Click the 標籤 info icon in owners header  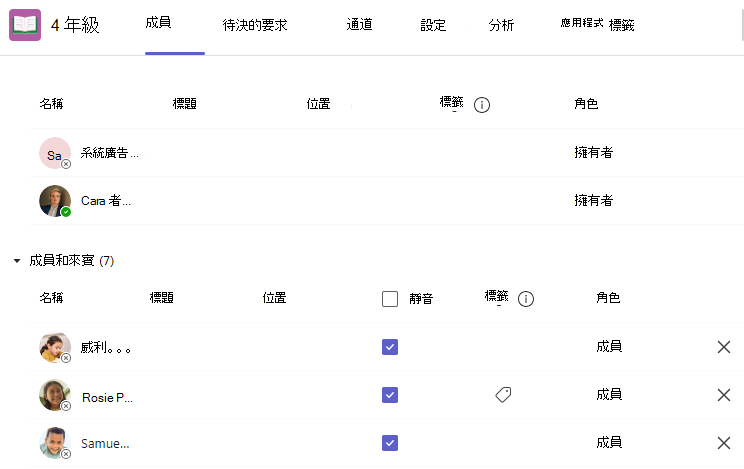coord(482,104)
